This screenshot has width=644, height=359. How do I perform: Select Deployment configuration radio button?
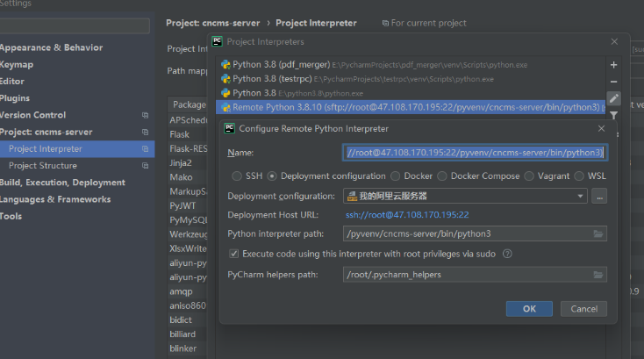(272, 176)
